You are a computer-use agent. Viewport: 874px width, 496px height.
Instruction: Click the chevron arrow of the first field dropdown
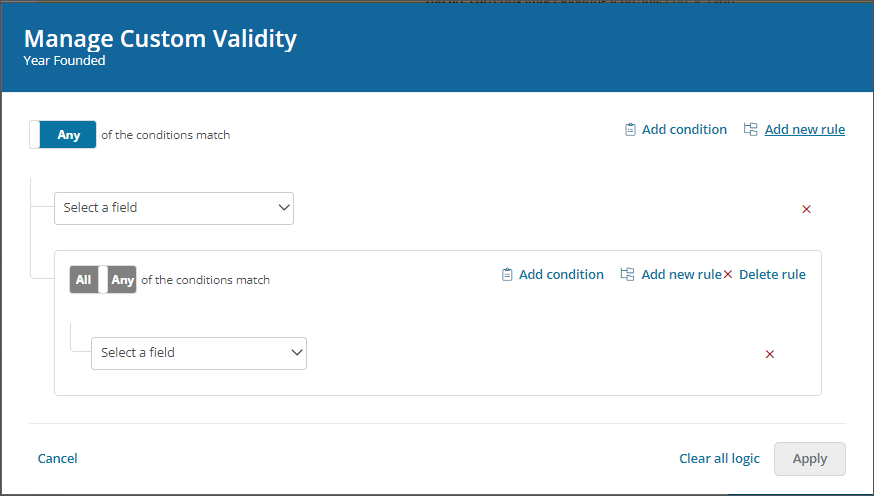point(284,208)
